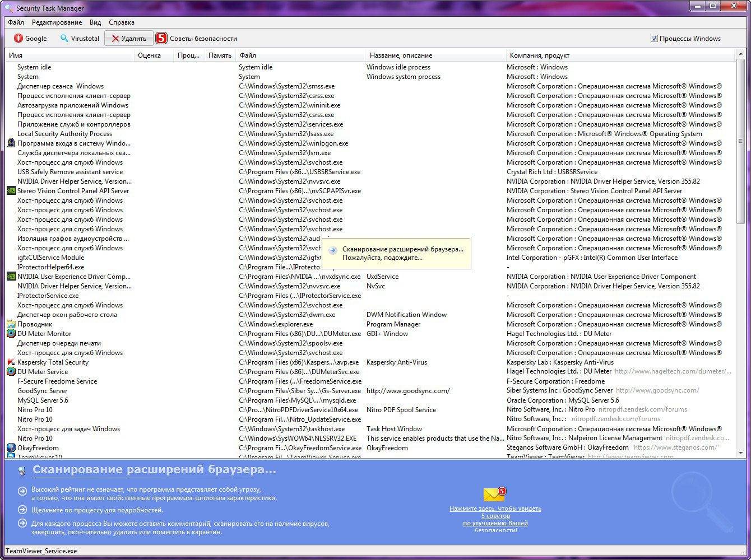Select the Диспетчер сеанса Windows row
The image size is (751, 560).
370,86
